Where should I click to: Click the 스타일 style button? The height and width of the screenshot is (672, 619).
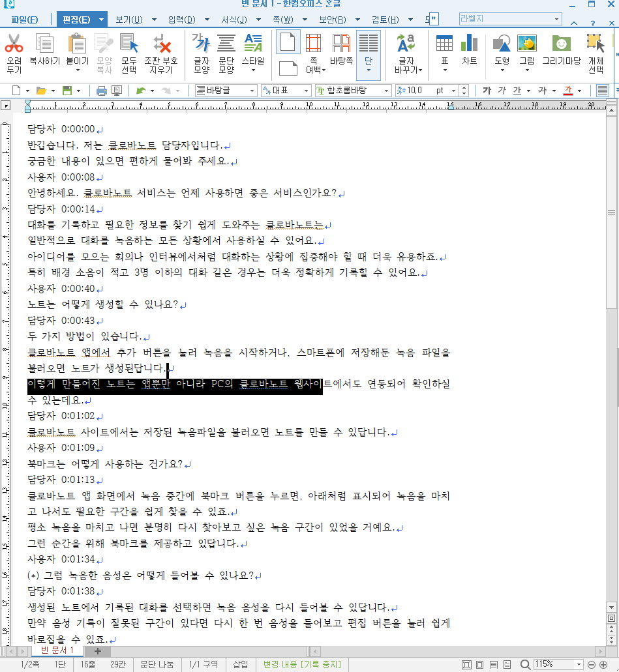[x=253, y=53]
